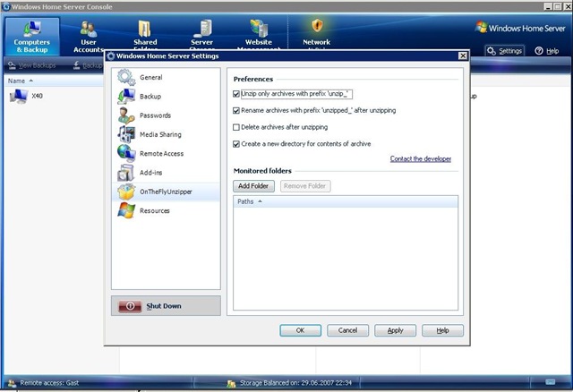This screenshot has width=573, height=392.
Task: Select the Resources settings entry
Action: 166,210
